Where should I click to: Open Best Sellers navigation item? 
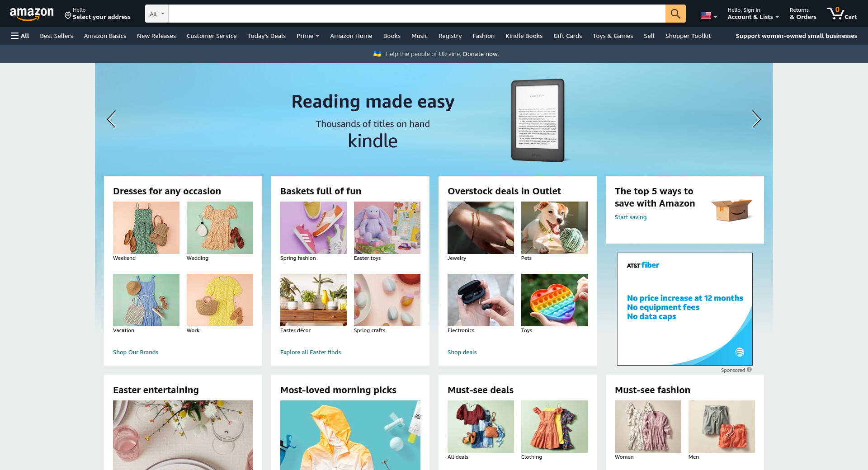coord(57,36)
